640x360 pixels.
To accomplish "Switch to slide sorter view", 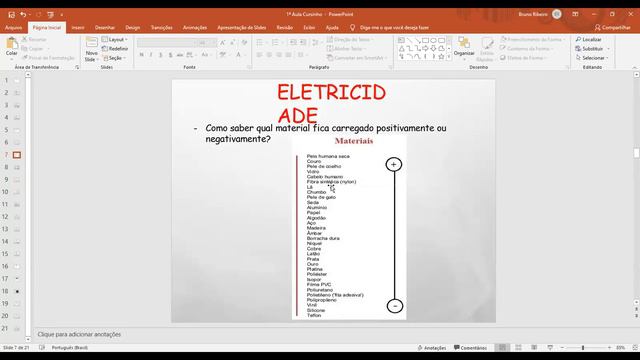I will pos(518,348).
